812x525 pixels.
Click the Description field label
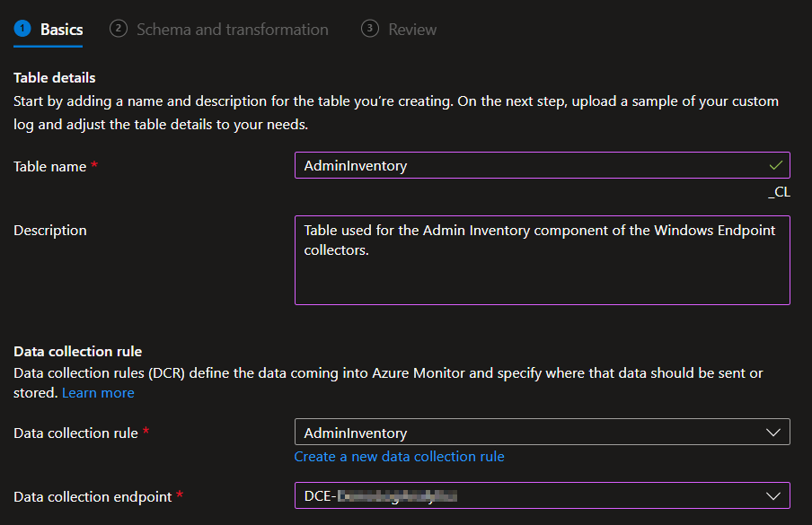point(50,231)
